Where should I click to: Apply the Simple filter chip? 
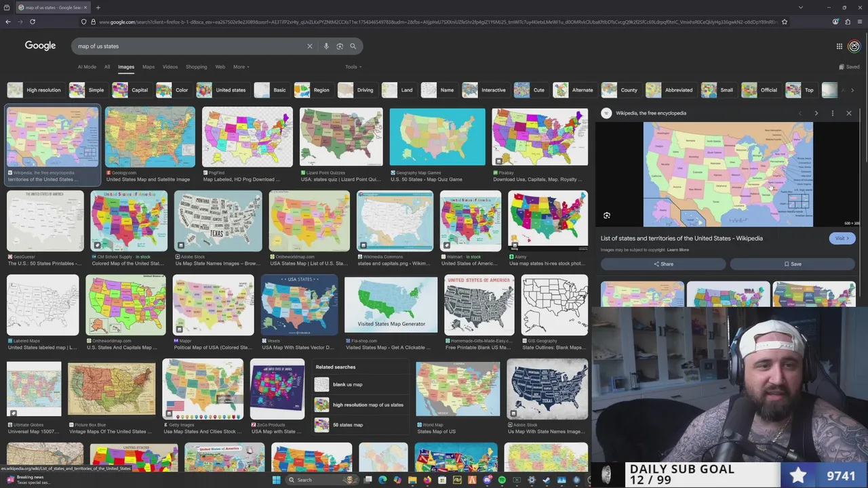click(87, 90)
